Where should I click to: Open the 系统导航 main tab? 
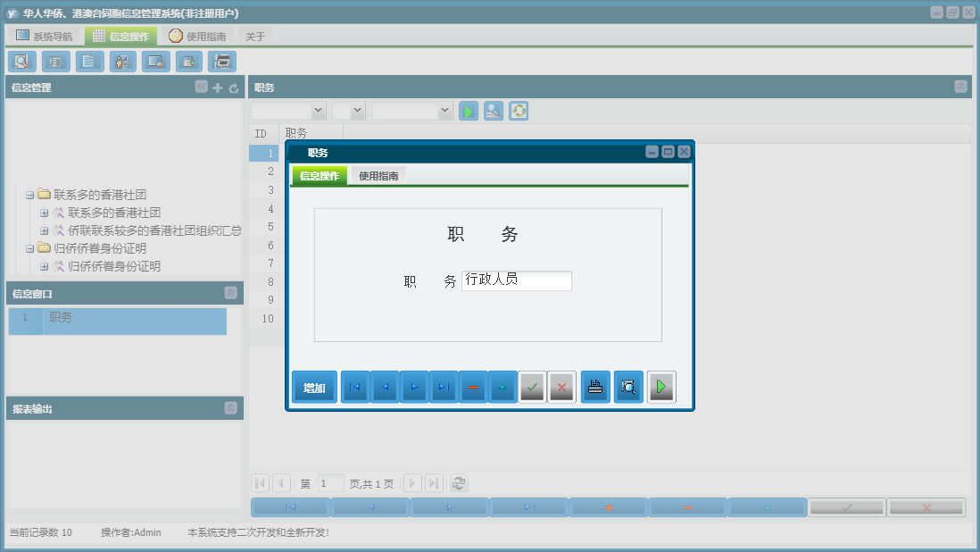[45, 37]
